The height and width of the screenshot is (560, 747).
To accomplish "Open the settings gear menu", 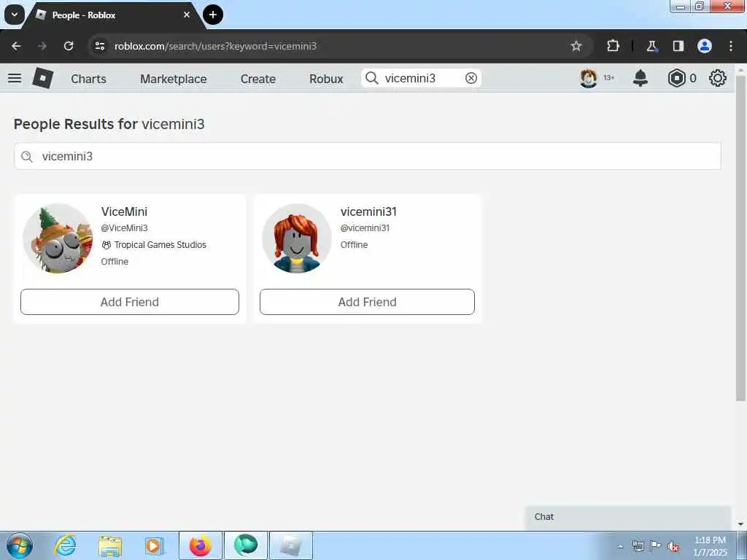I will (x=718, y=78).
